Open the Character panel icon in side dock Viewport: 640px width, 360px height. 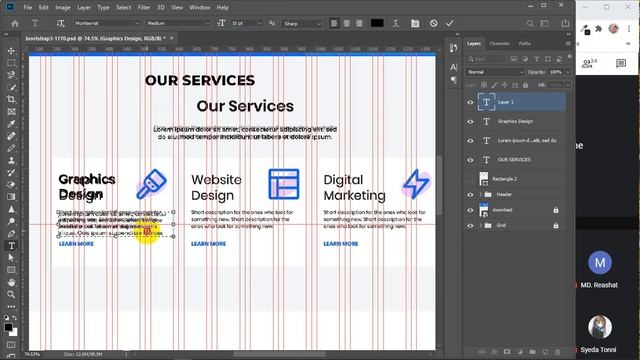[x=454, y=67]
